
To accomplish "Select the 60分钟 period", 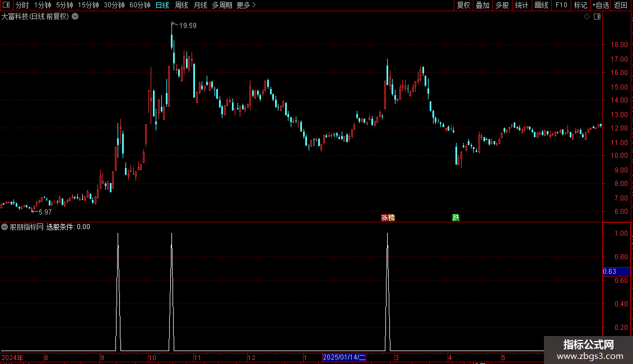I will (x=140, y=5).
